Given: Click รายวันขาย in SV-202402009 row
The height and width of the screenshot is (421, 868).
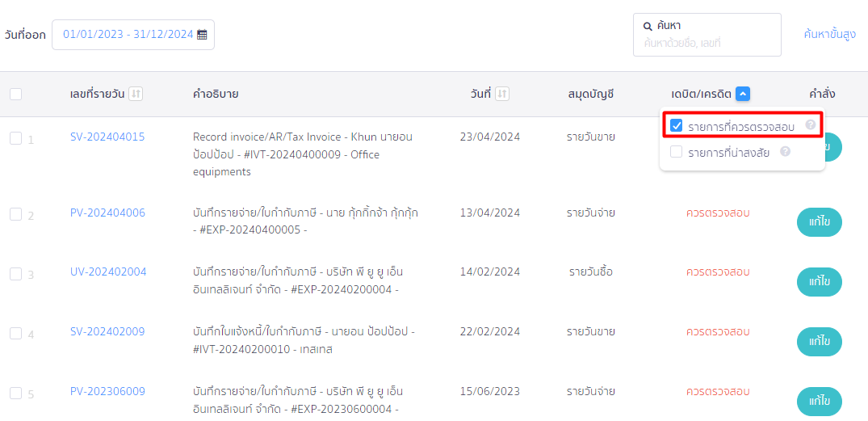Looking at the screenshot, I should (591, 332).
